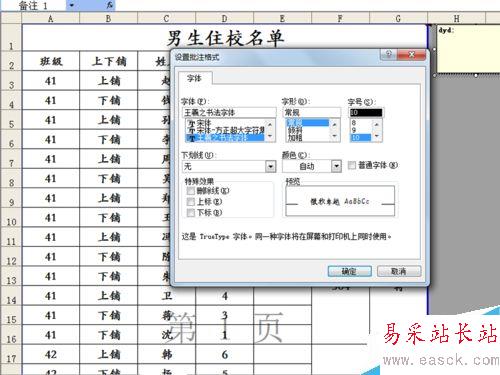Click the 字号 size input field
The width and height of the screenshot is (500, 375).
point(366,113)
